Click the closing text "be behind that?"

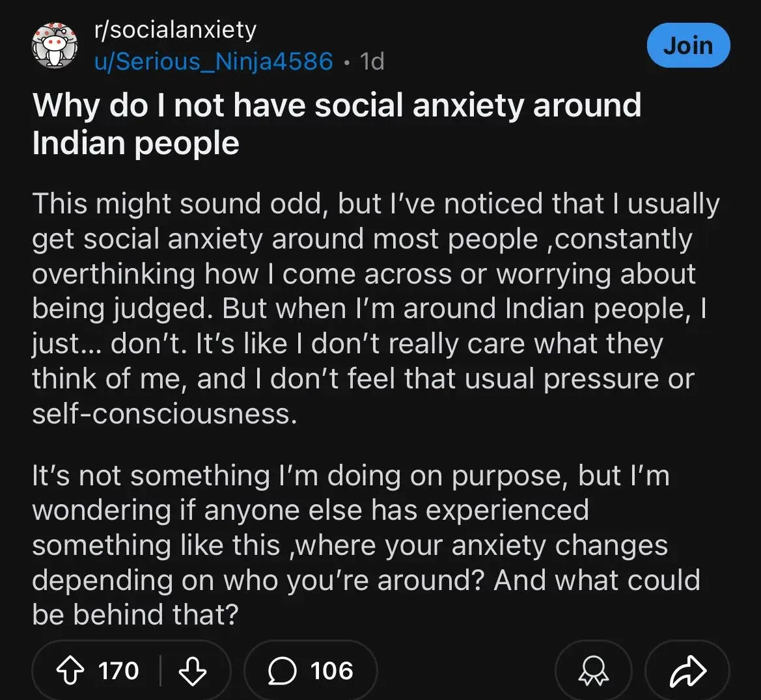[135, 614]
